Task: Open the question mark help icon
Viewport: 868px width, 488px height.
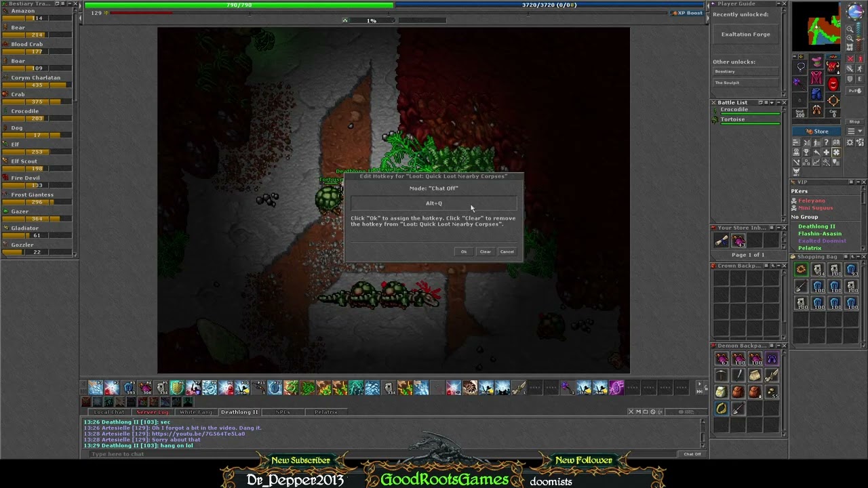Action: coord(827,142)
